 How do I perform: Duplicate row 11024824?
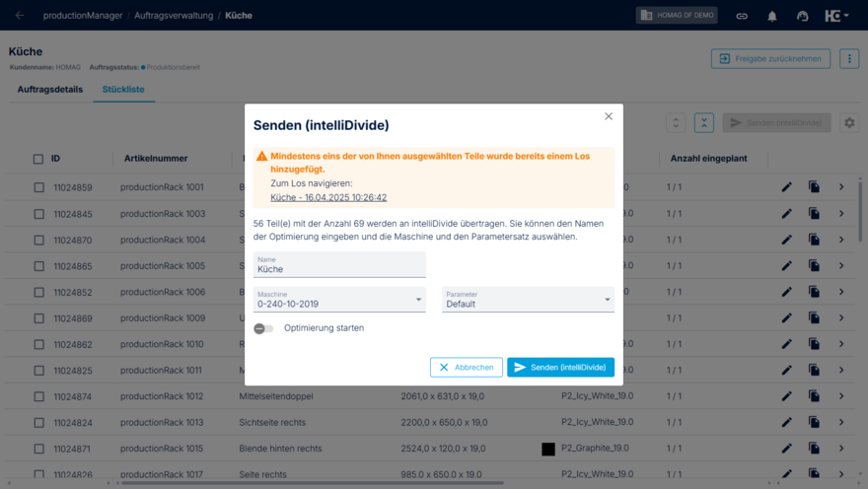click(814, 422)
